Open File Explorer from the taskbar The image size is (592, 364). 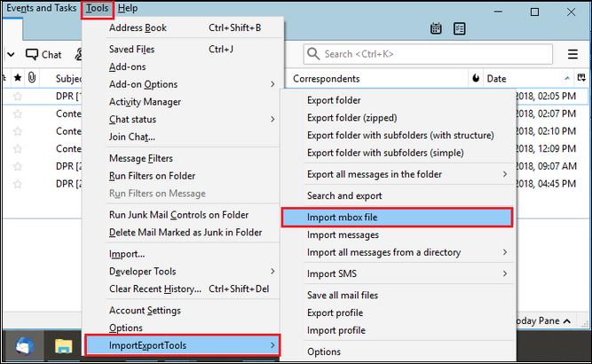(63, 346)
